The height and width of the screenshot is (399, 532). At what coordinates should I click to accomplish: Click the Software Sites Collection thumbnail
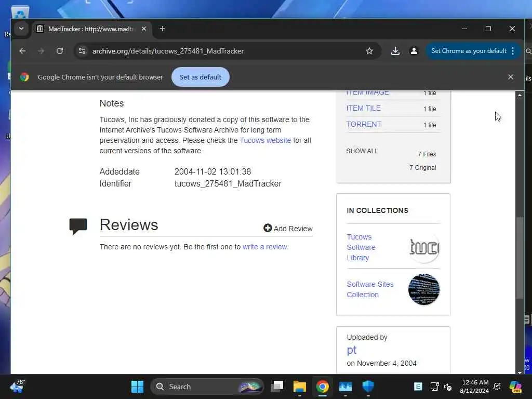[424, 289]
